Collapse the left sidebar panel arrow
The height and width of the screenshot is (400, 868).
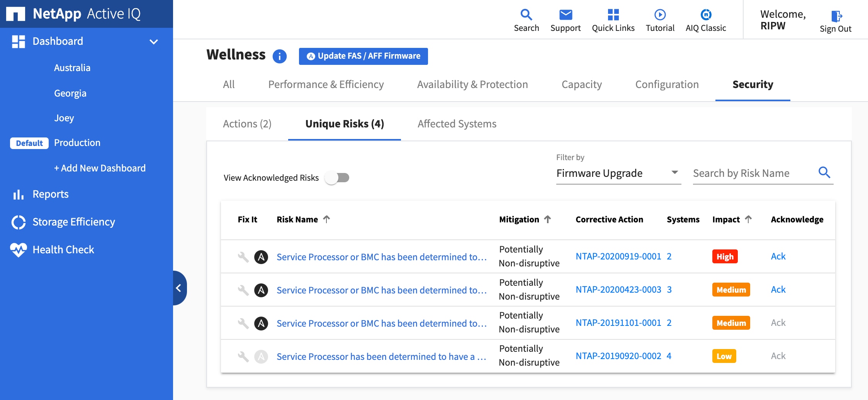click(x=179, y=288)
